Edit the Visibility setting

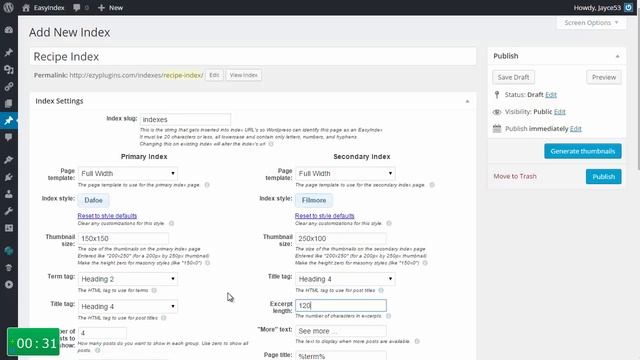pos(560,112)
